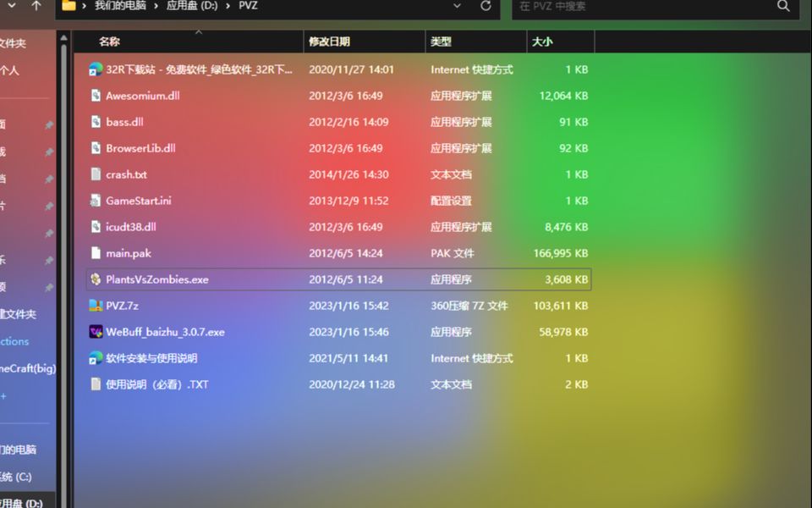The width and height of the screenshot is (812, 508).
Task: Click the Awesomium.dll file icon
Action: pyautogui.click(x=95, y=96)
